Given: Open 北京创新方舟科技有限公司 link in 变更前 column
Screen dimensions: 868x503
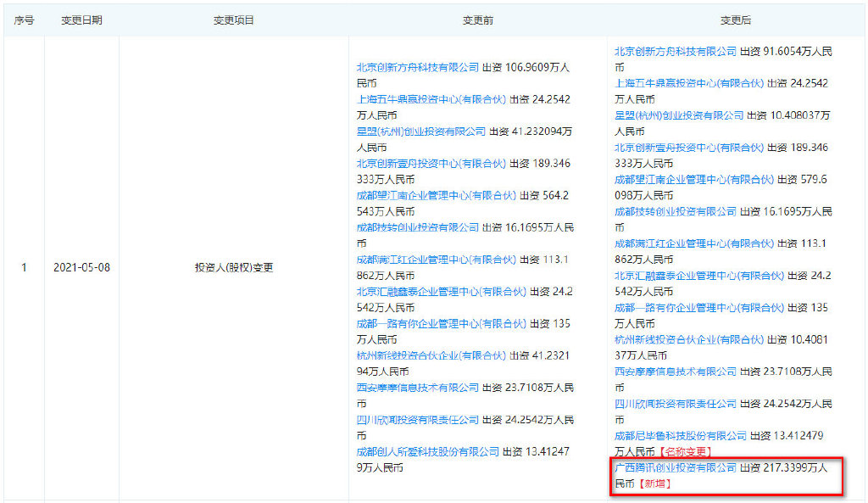Looking at the screenshot, I should [418, 68].
